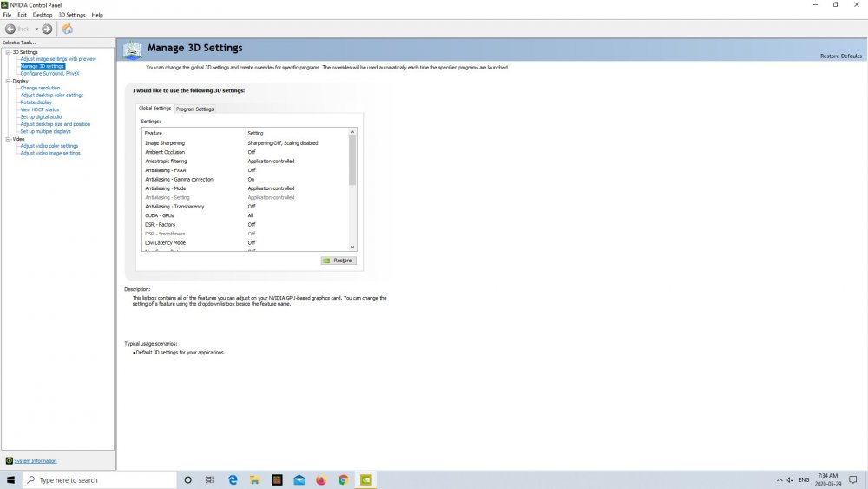Click Sharpening Off, Scaling disabled value
The width and height of the screenshot is (868, 489).
click(283, 143)
